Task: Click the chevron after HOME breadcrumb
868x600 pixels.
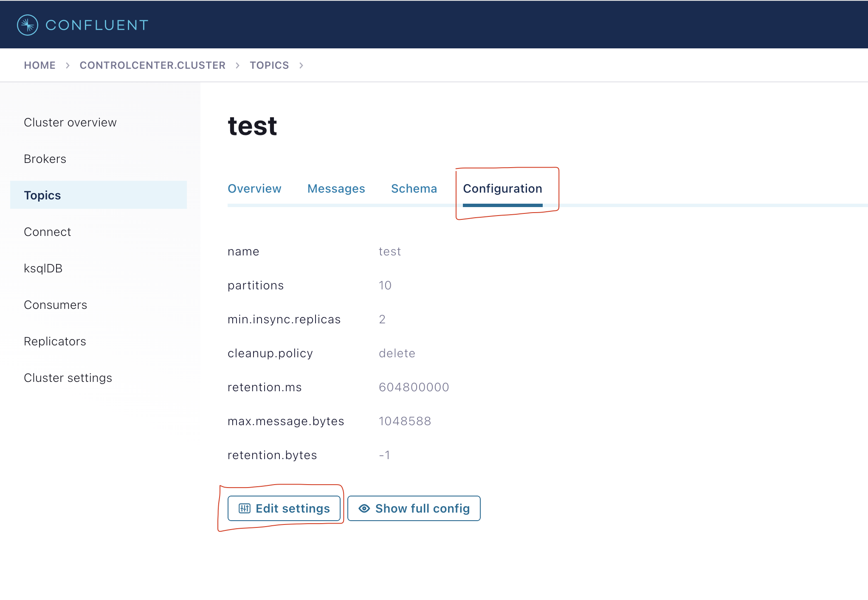Action: pos(68,65)
